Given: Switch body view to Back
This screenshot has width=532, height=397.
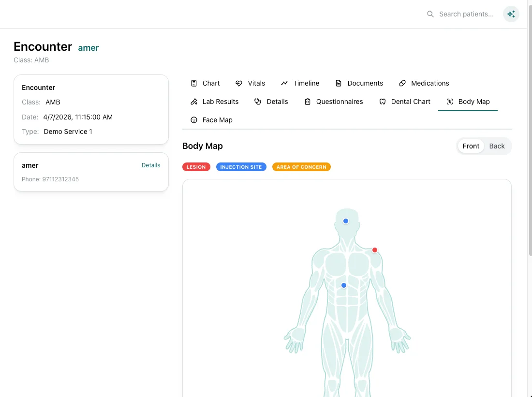Looking at the screenshot, I should point(497,146).
